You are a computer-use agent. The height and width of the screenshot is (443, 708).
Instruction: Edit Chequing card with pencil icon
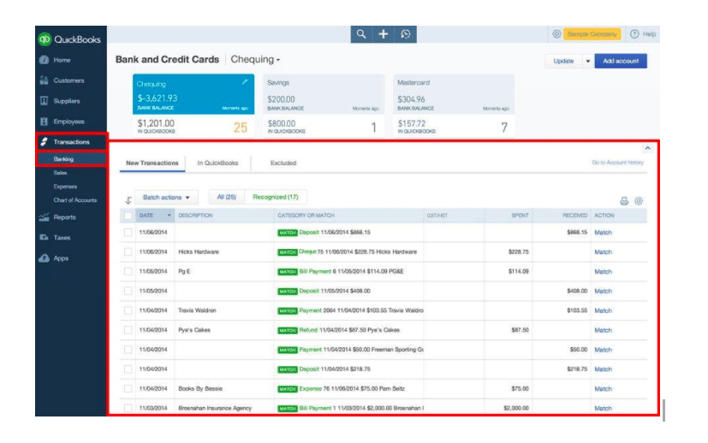coord(244,82)
